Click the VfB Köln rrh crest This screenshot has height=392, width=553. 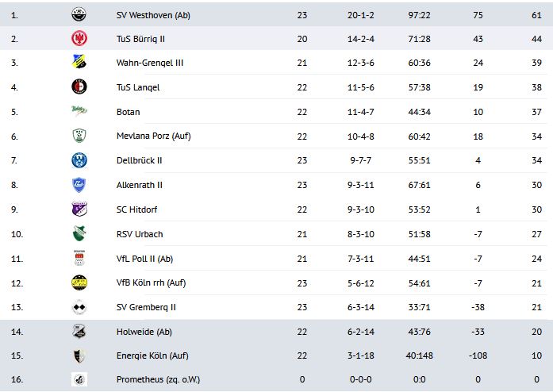(x=79, y=282)
